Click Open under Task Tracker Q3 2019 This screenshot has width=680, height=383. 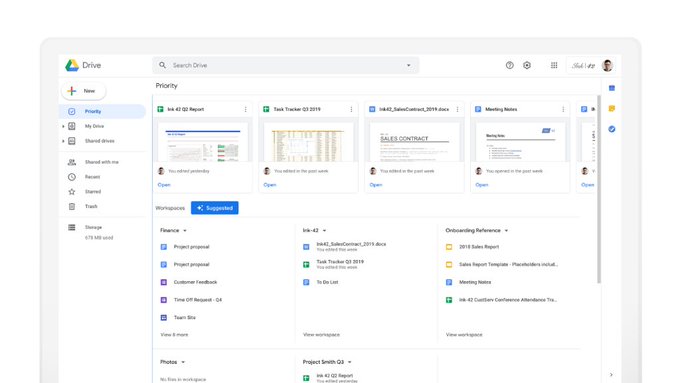[270, 185]
